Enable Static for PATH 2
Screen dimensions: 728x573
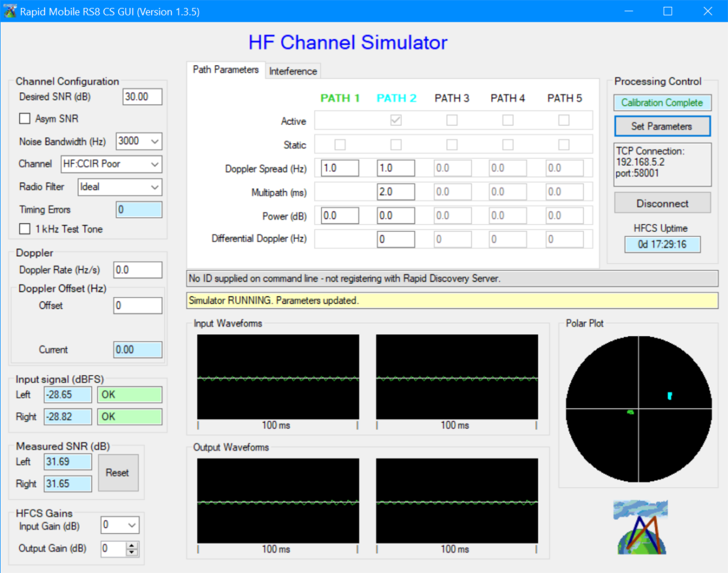[396, 144]
